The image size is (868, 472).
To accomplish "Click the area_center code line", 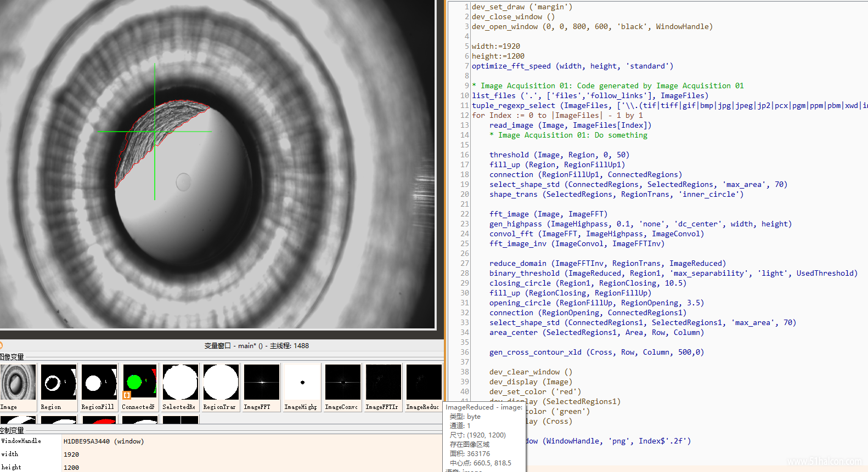I will [596, 332].
